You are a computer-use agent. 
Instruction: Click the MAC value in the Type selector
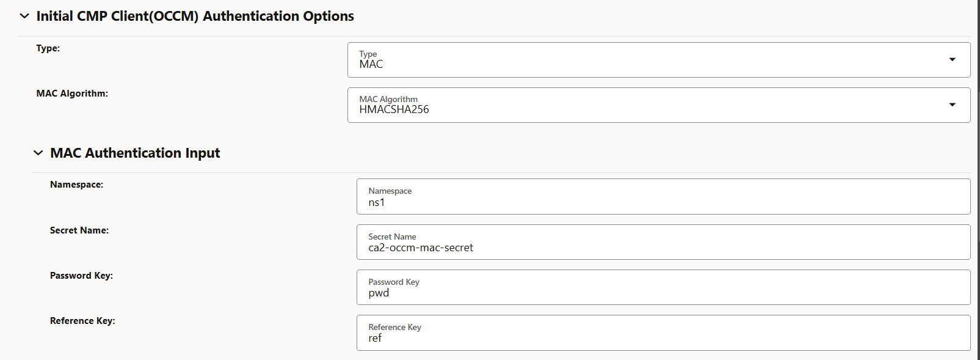point(371,64)
